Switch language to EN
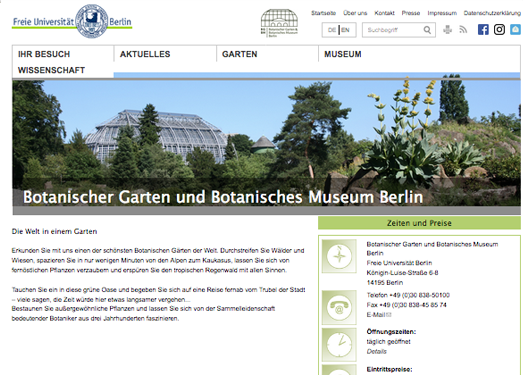The width and height of the screenshot is (523, 375). 345,30
